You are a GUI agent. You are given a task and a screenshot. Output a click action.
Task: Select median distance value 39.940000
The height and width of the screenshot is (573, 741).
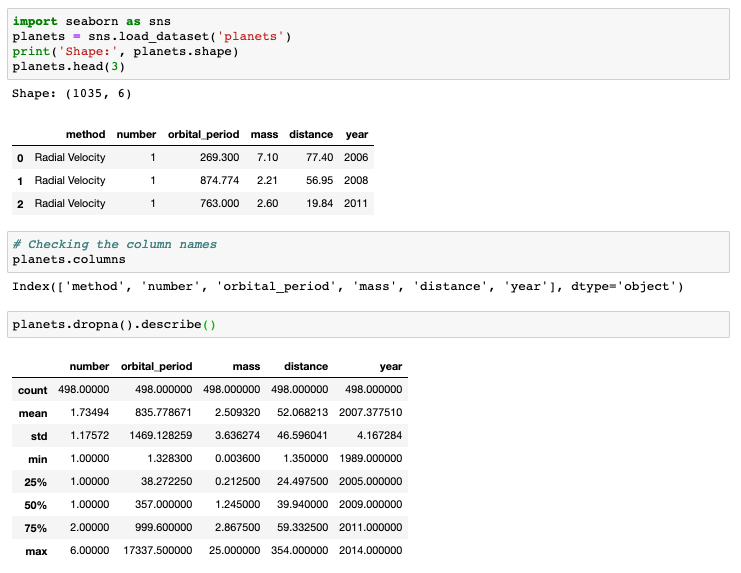coord(302,504)
